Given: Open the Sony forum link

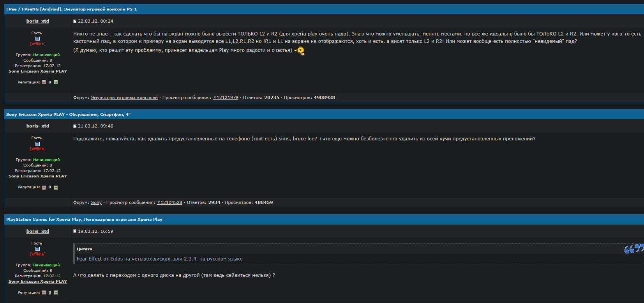Looking at the screenshot, I should click(96, 202).
